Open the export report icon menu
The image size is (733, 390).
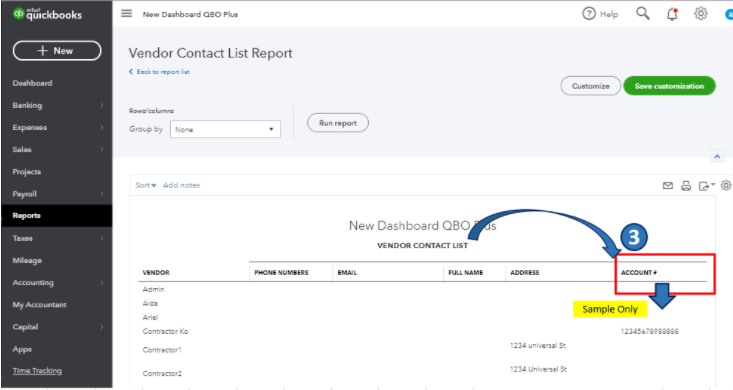click(706, 186)
